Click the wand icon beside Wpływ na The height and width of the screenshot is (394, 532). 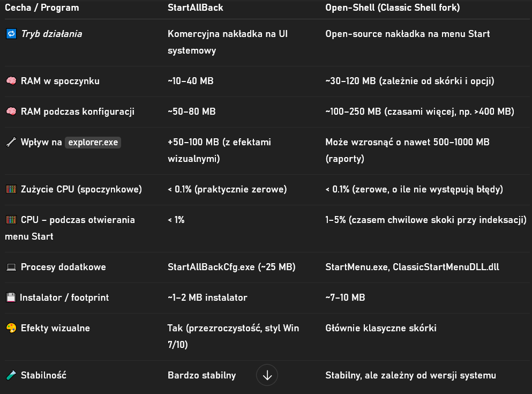coord(11,143)
